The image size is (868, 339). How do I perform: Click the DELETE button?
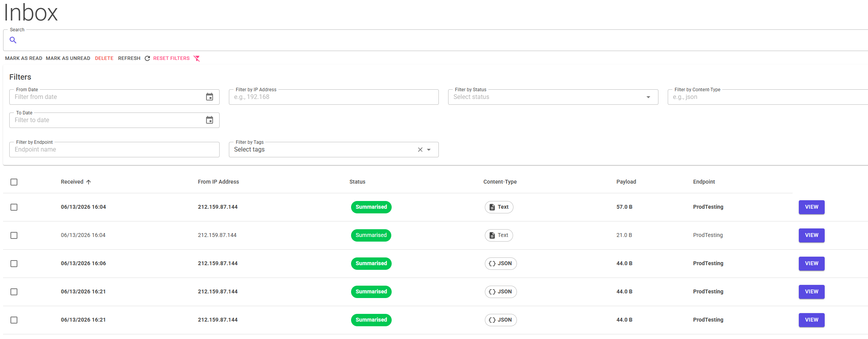(104, 58)
